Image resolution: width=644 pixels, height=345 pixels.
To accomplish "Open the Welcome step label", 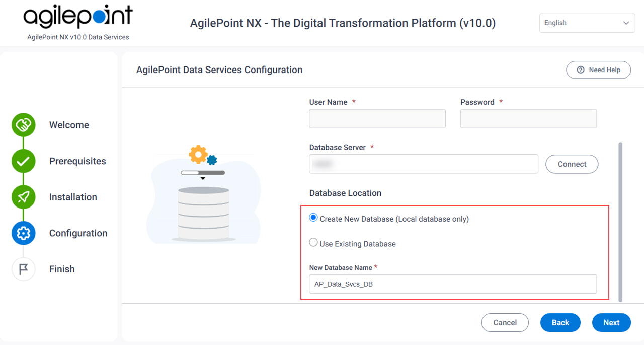I will click(x=69, y=125).
